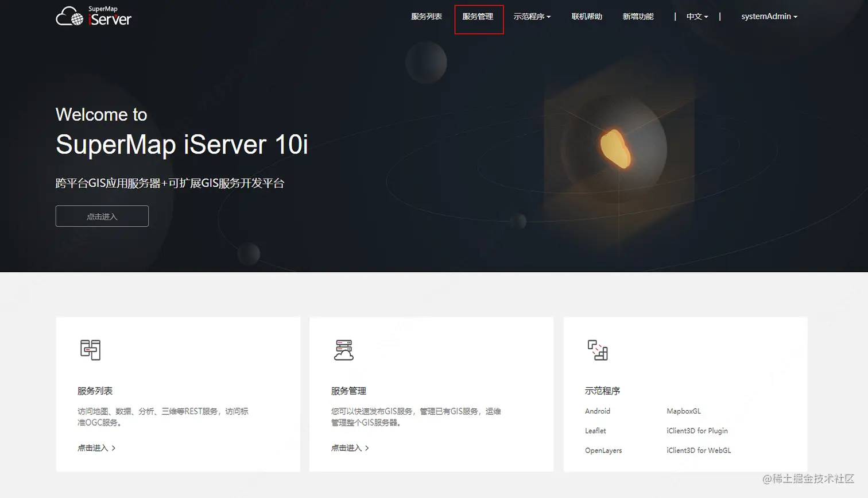The height and width of the screenshot is (498, 868).
Task: Open 新增功能 in top navigation
Action: point(638,17)
